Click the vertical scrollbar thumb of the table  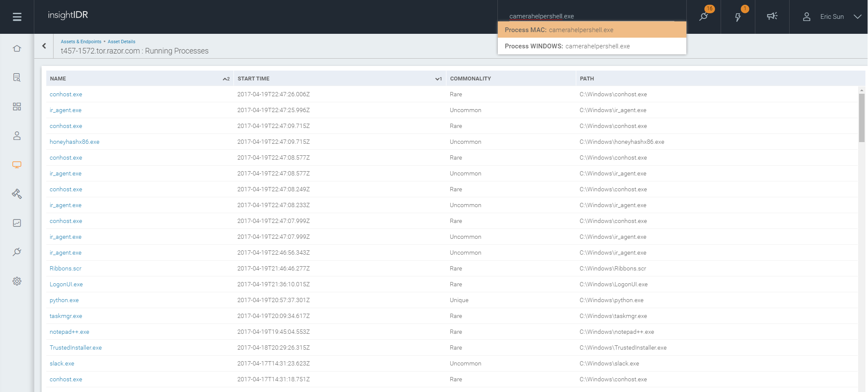(x=862, y=118)
